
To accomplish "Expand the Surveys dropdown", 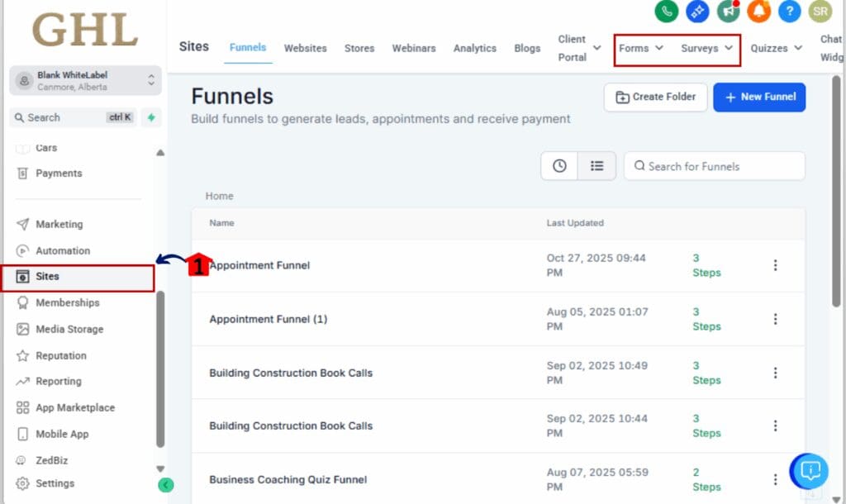I will pos(706,48).
